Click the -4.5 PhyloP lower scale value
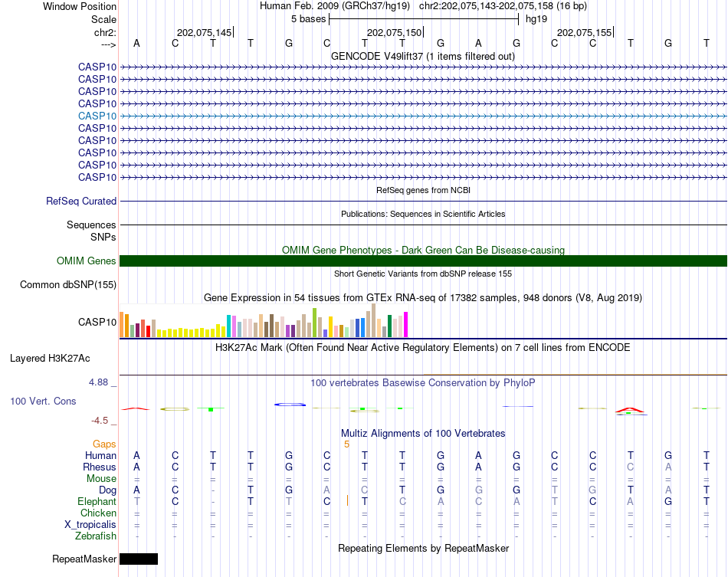 pos(100,421)
